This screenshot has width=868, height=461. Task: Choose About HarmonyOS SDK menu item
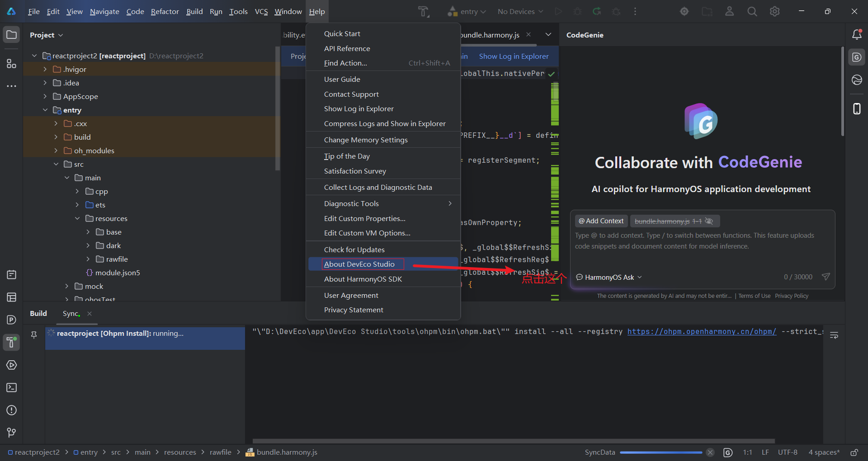pyautogui.click(x=383, y=279)
